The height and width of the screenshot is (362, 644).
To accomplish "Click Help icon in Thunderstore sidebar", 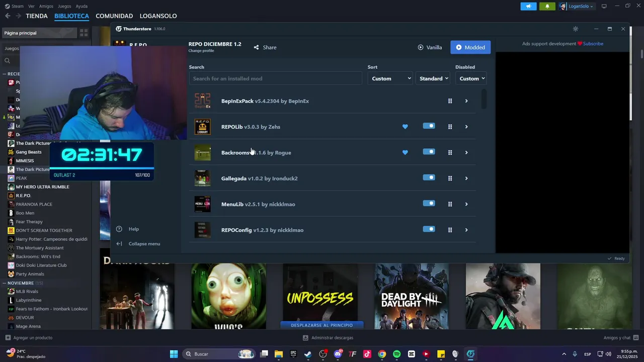I will (119, 229).
